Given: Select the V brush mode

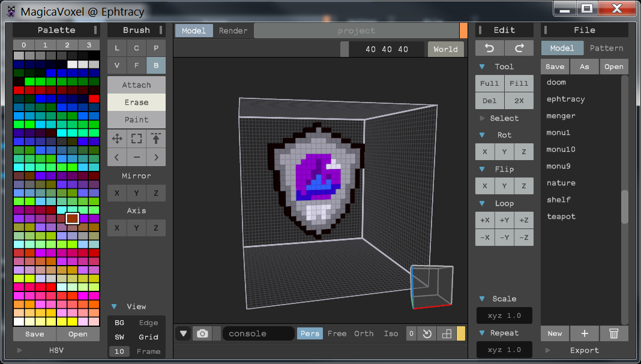Looking at the screenshot, I should coord(117,65).
